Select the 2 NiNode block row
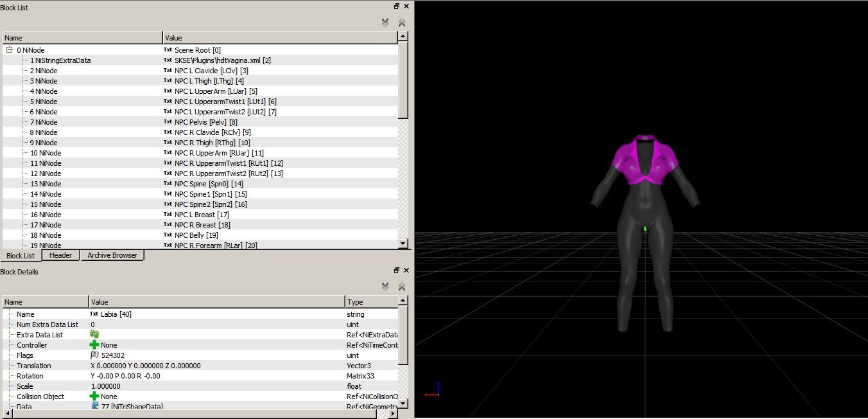 tap(200, 71)
